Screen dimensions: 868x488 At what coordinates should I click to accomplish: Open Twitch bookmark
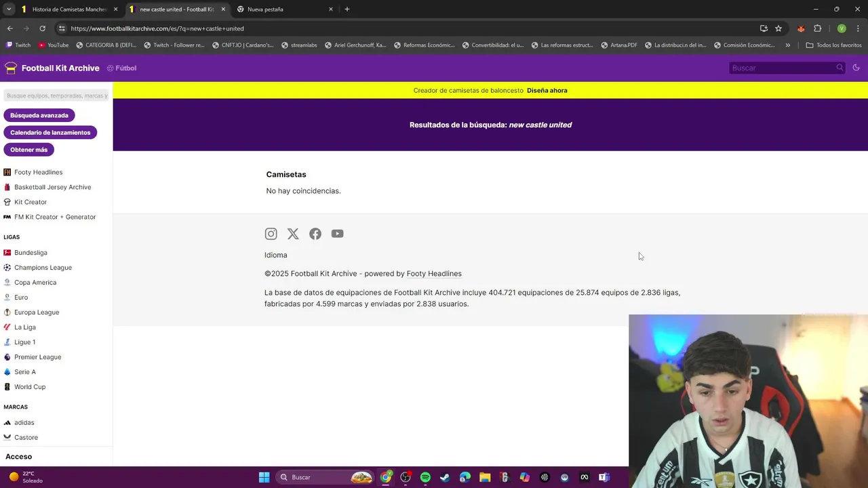(x=18, y=45)
